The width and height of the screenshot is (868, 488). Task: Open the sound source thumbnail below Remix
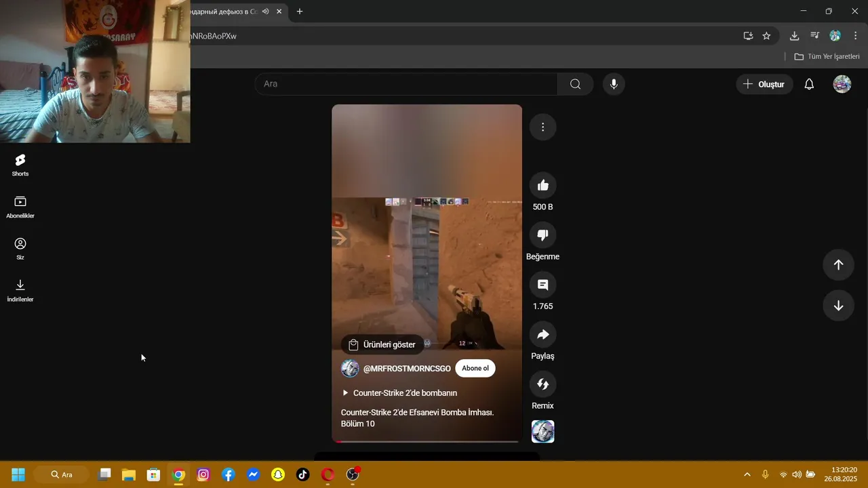point(542,432)
